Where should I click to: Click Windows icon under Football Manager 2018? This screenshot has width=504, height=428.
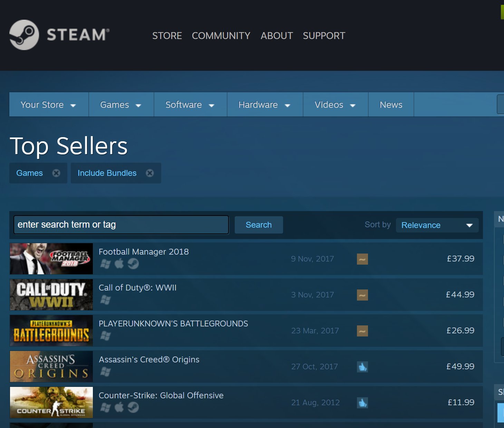click(105, 264)
